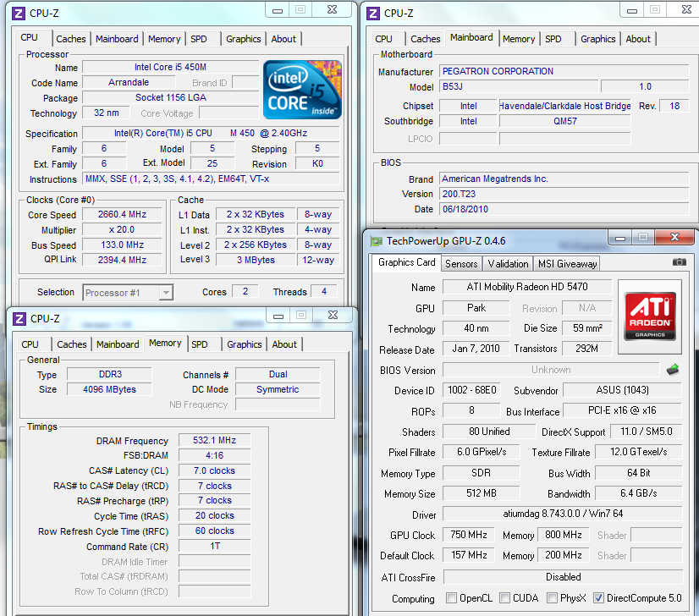This screenshot has height=616, width=699.
Task: Switch to Caches tab in Mainboard window
Action: (426, 39)
